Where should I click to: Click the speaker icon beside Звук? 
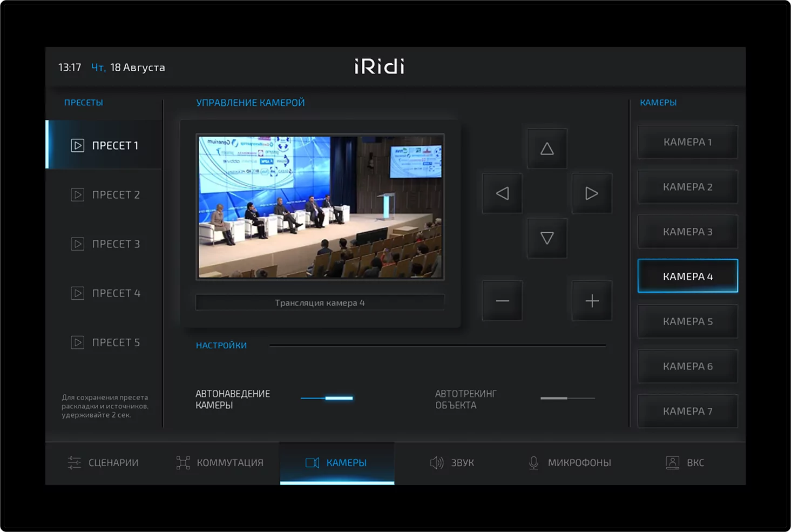tap(436, 462)
